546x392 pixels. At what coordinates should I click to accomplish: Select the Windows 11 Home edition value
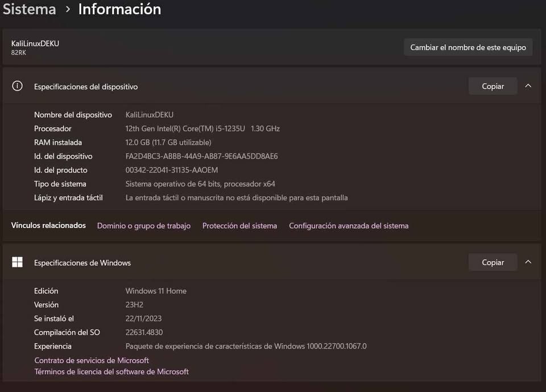pos(156,291)
